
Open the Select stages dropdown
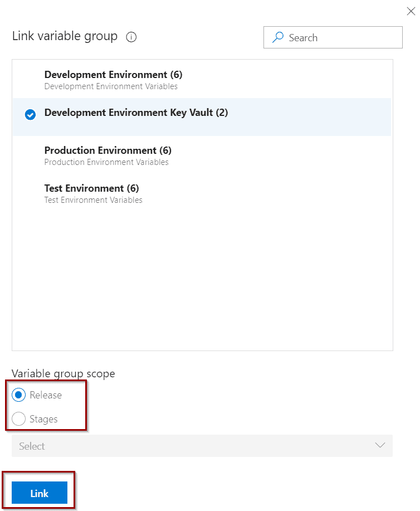(x=202, y=445)
